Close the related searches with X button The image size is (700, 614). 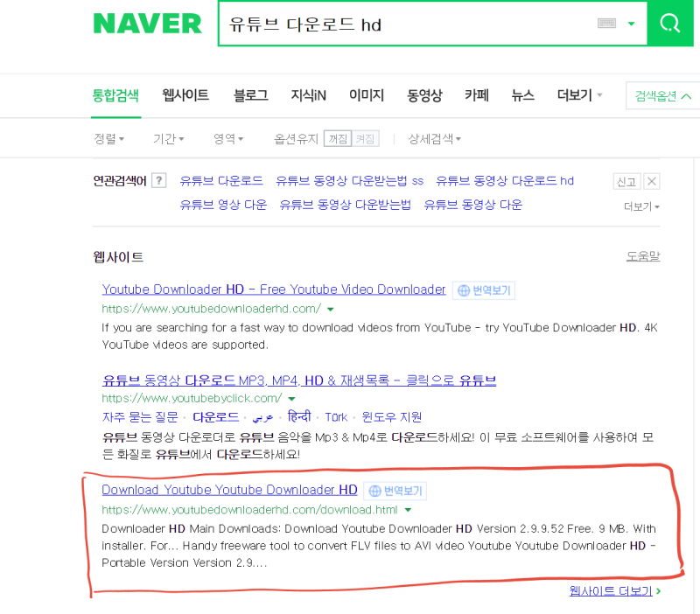click(651, 182)
